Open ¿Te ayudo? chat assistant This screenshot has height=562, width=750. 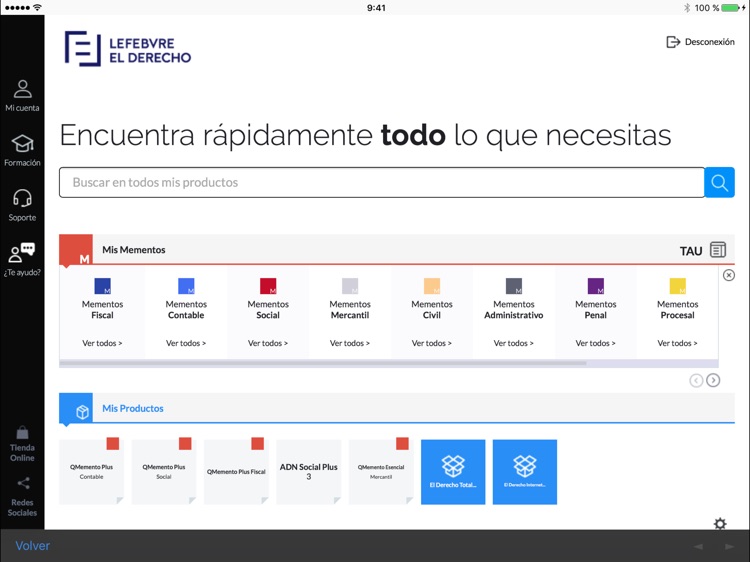click(x=22, y=260)
